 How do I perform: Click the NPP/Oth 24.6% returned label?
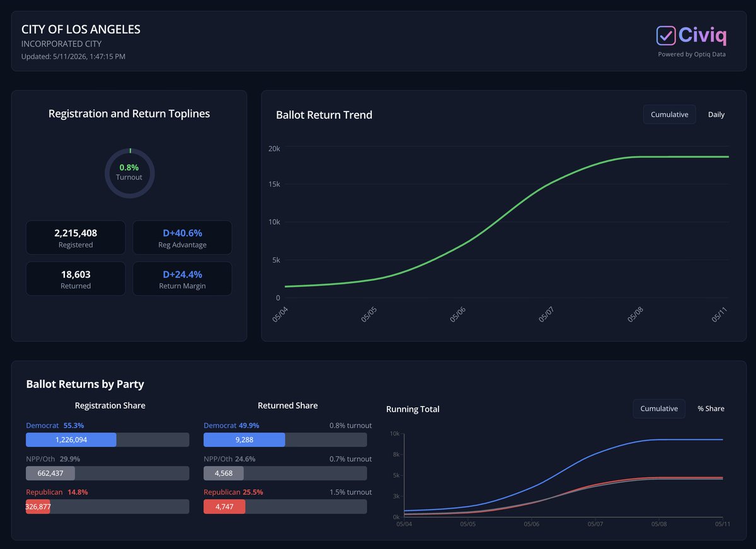[229, 459]
